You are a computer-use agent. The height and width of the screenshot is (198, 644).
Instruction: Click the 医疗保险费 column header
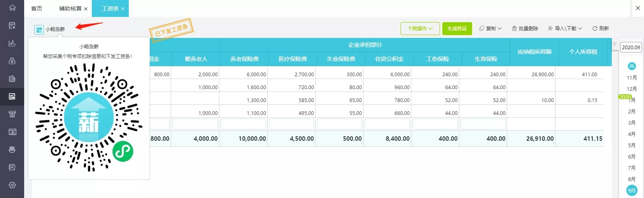293,59
